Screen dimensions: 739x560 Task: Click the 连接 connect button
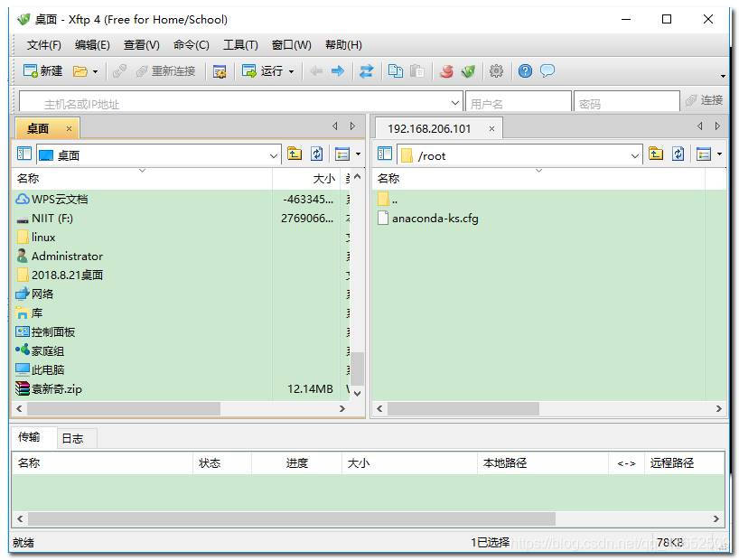click(x=704, y=100)
